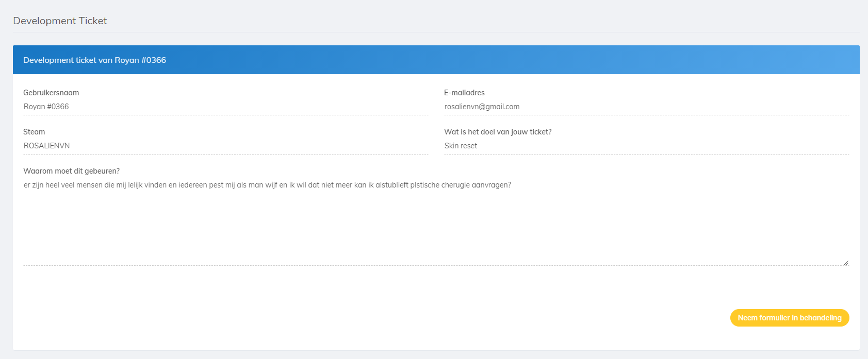
Task: Click the 'Waarom moet dit gebeuren?' label
Action: pos(71,171)
